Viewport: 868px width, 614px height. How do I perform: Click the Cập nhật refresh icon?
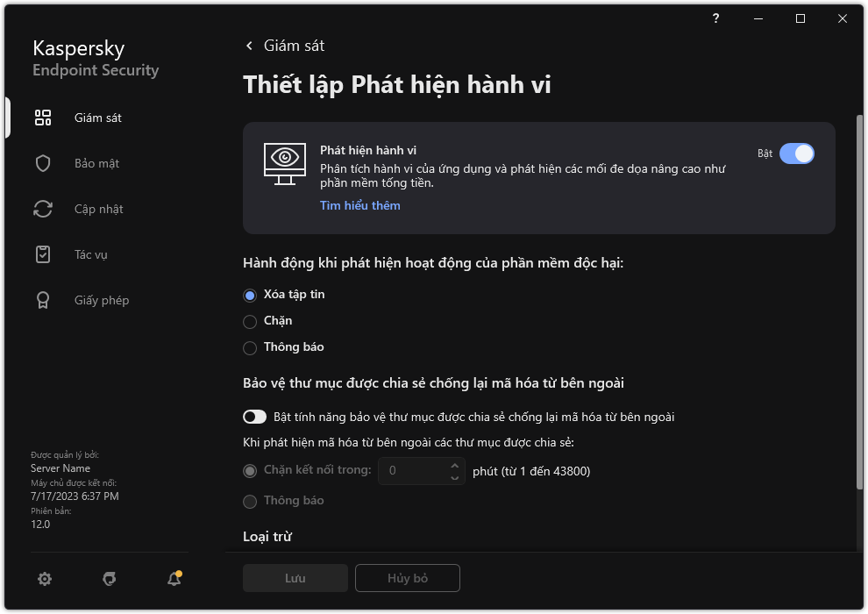pyautogui.click(x=43, y=209)
